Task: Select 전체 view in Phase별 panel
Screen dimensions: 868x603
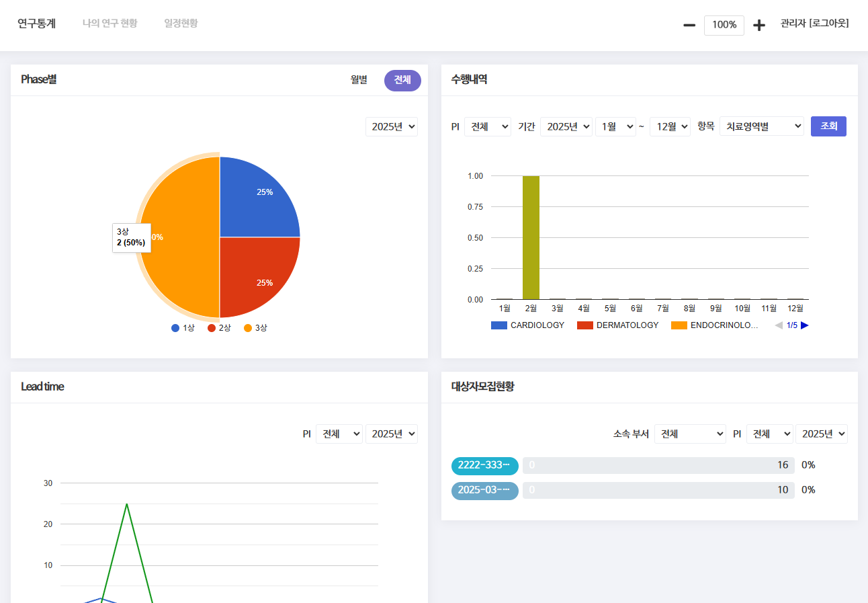Action: click(402, 80)
